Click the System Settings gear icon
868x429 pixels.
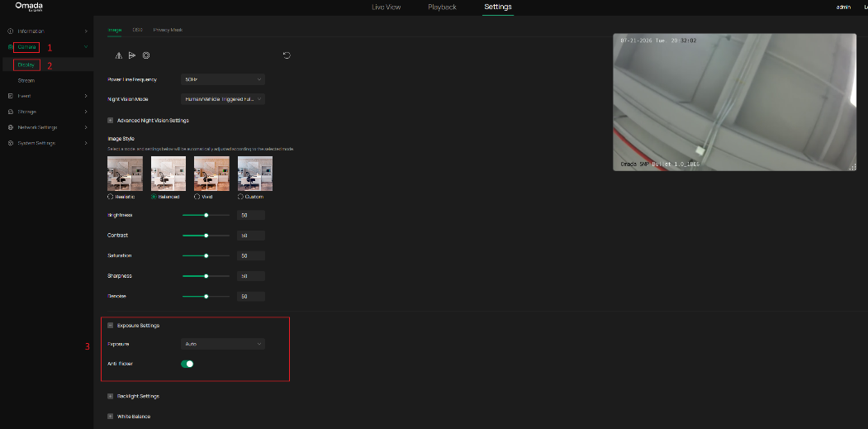[11, 143]
